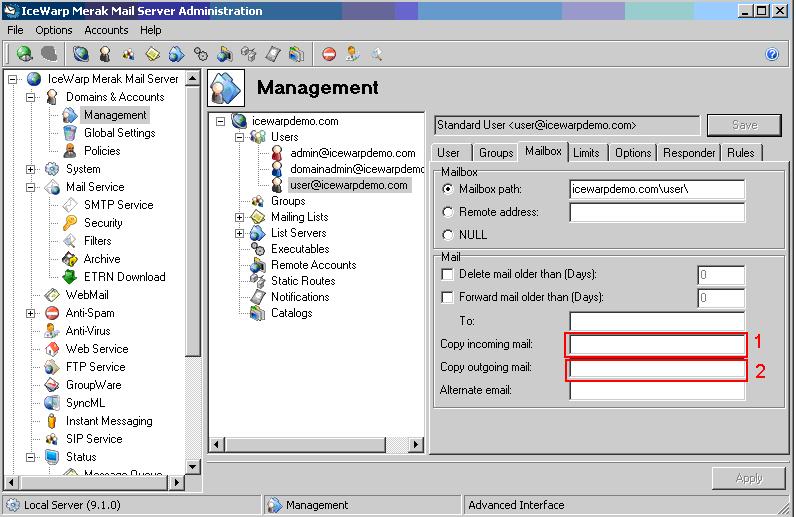Viewport: 796px width, 517px height.
Task: Click the catalog toolbar icon
Action: pos(296,54)
